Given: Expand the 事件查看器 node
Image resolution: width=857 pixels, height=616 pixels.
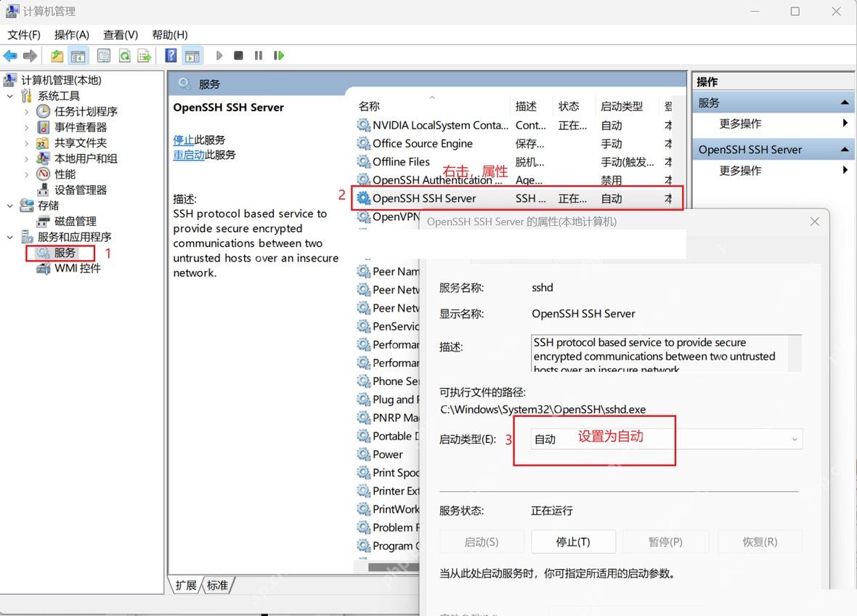Looking at the screenshot, I should 26,127.
